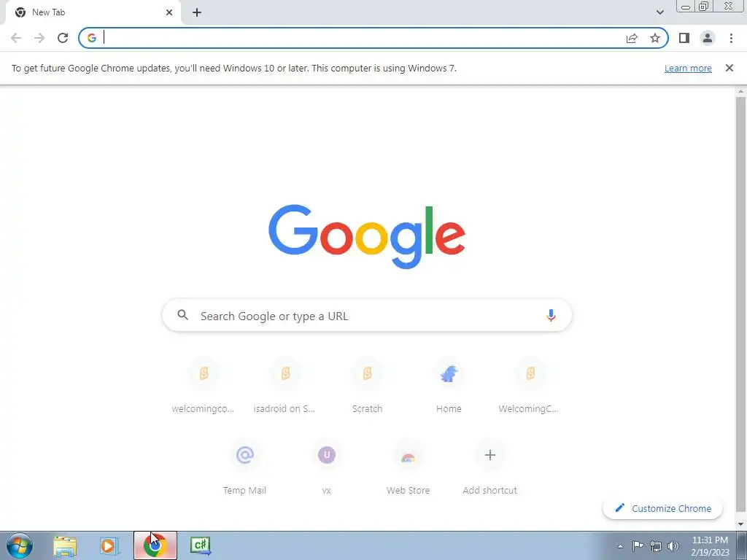Click the Search Google or type a URL box

point(368,315)
